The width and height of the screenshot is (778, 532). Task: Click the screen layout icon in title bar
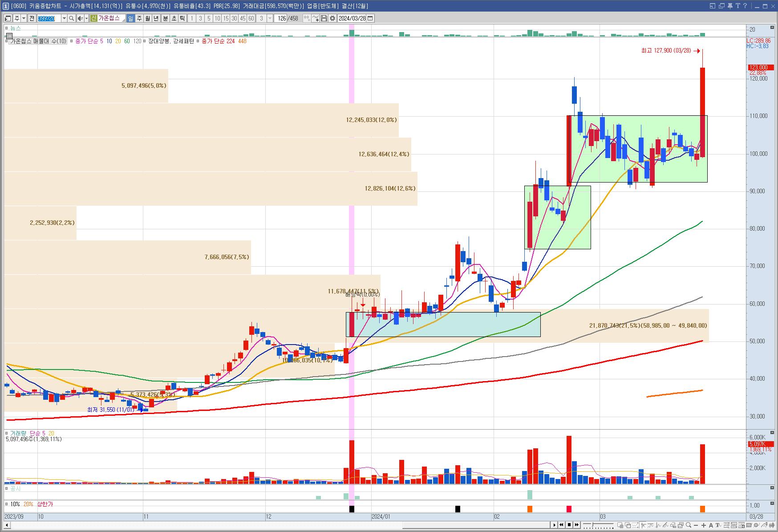(713, 6)
